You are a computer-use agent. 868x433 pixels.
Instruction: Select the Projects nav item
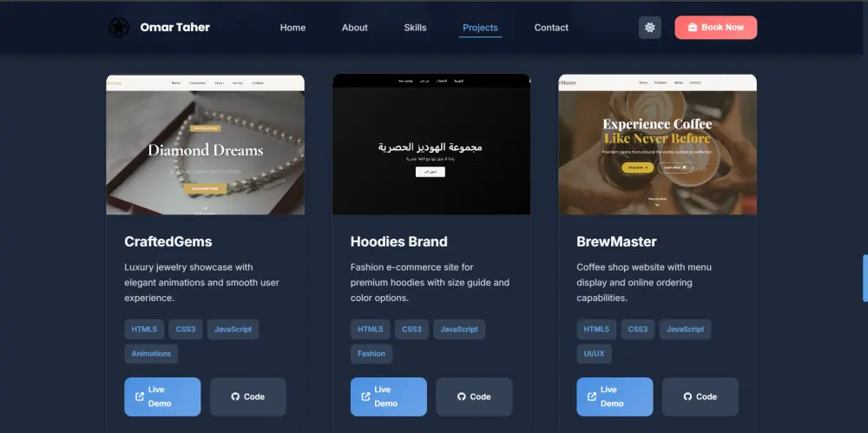click(481, 28)
